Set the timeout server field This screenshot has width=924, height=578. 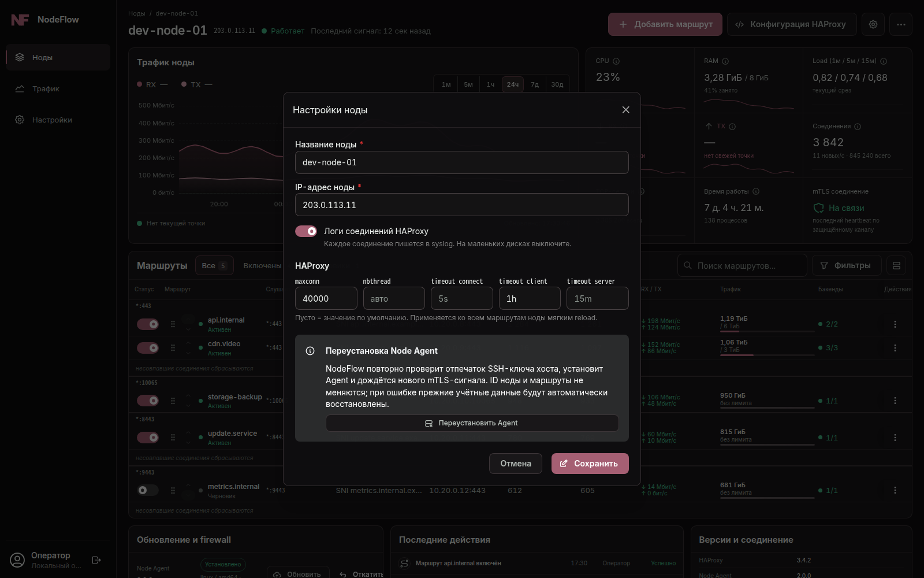(598, 298)
